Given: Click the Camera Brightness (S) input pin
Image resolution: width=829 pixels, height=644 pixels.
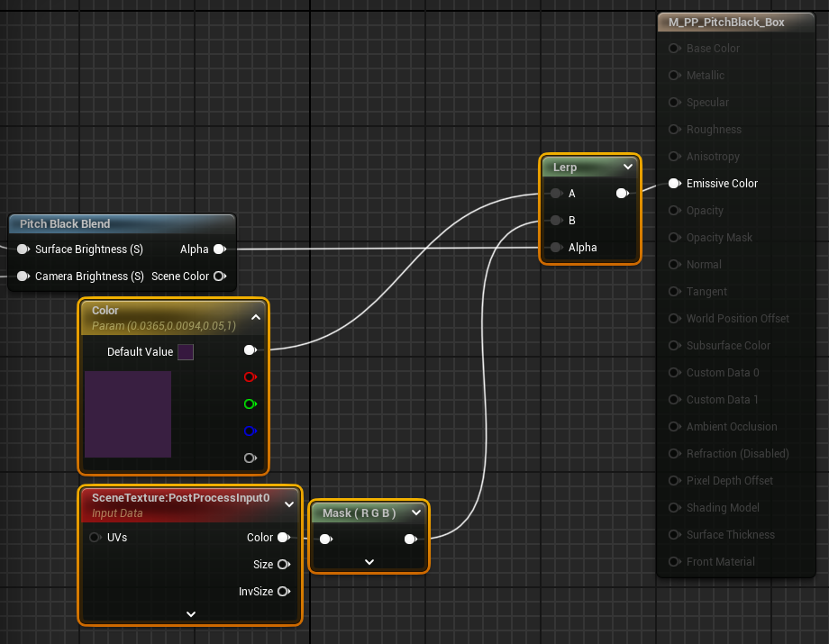Looking at the screenshot, I should (x=23, y=277).
